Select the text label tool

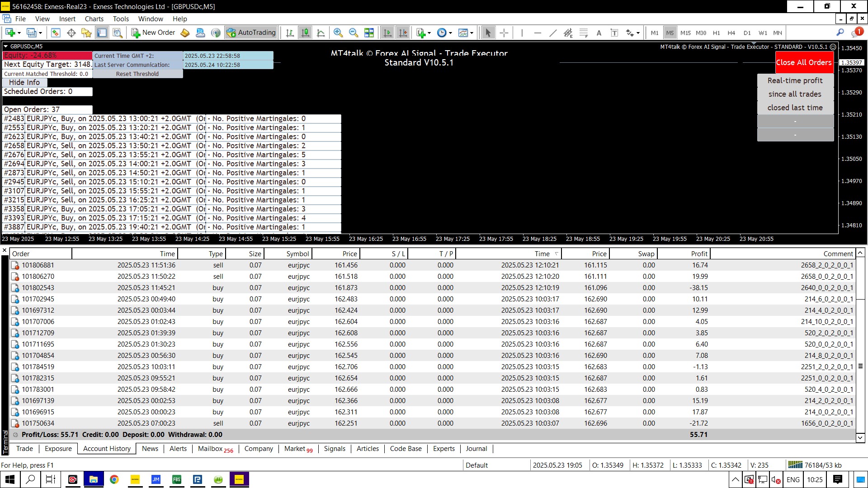[x=614, y=33]
